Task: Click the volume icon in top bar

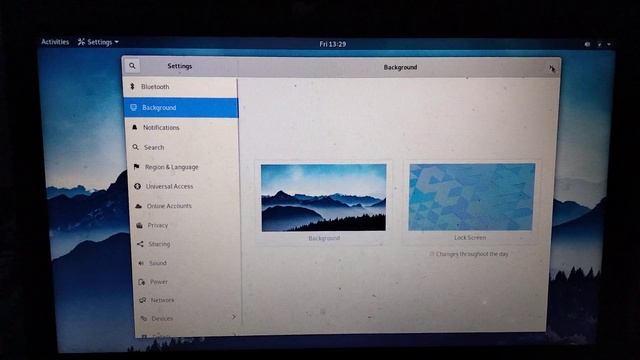Action: coord(587,44)
